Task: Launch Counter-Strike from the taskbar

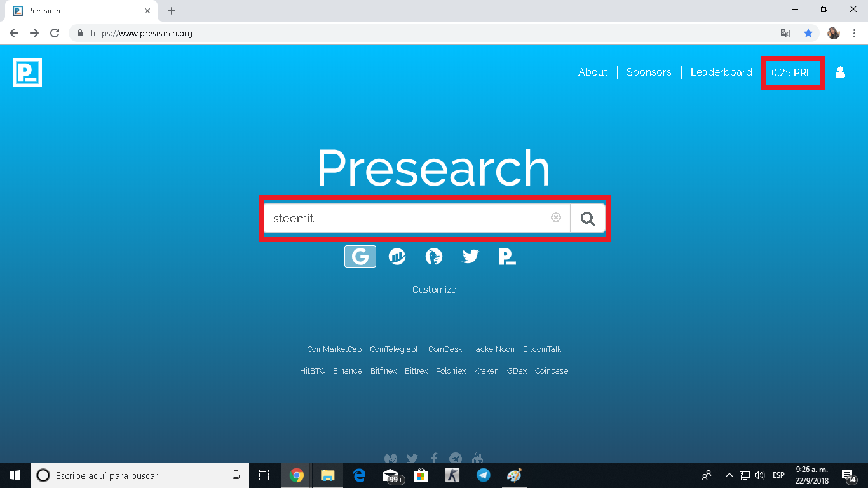Action: click(452, 475)
